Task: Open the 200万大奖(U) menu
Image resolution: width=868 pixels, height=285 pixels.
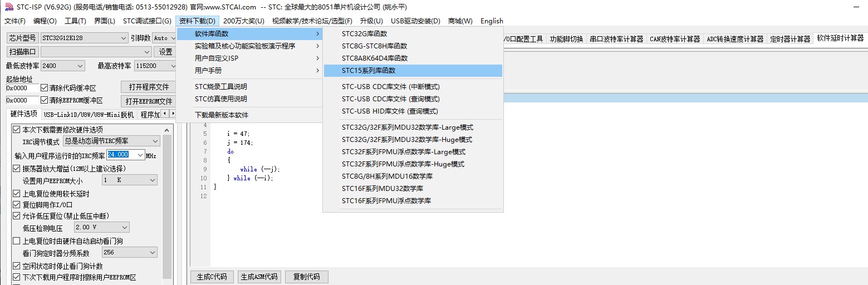Action: 244,21
